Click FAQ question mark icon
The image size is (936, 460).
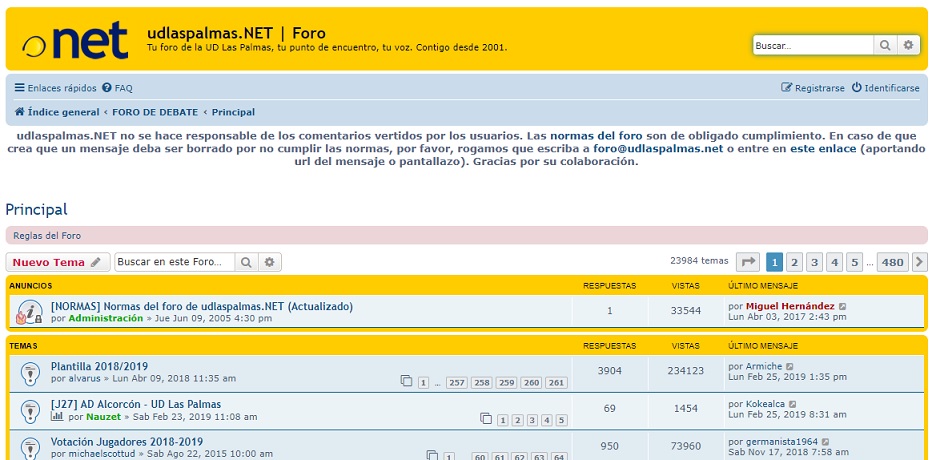pos(107,88)
